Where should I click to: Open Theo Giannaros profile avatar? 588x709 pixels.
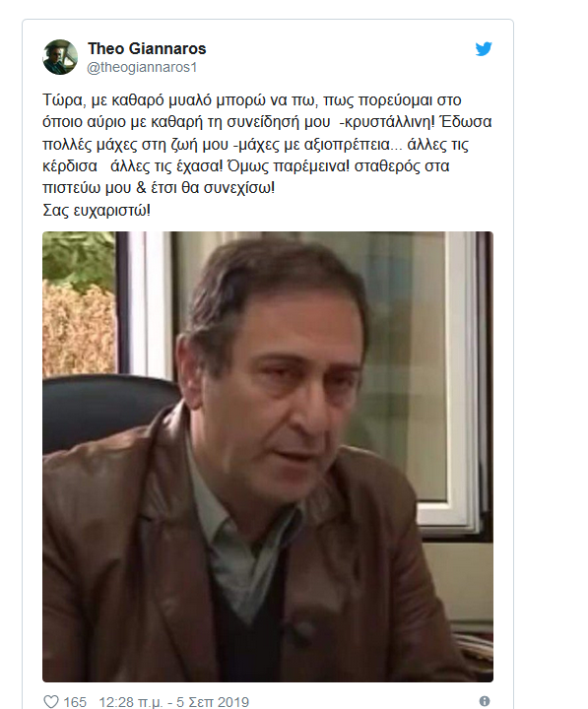point(60,57)
